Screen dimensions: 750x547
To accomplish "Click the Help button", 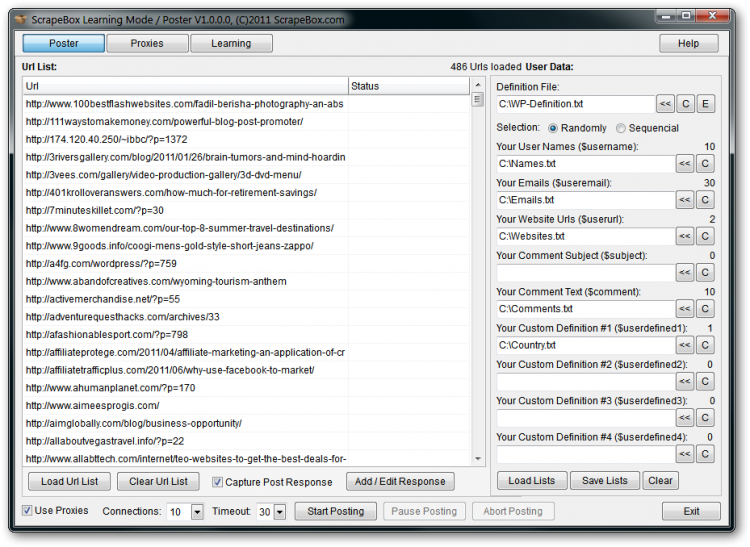I will 688,44.
